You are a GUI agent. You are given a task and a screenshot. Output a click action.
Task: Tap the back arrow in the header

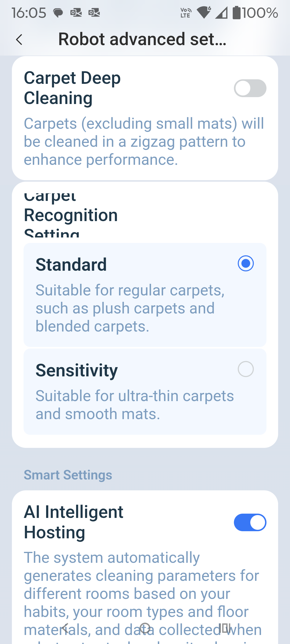pyautogui.click(x=19, y=39)
